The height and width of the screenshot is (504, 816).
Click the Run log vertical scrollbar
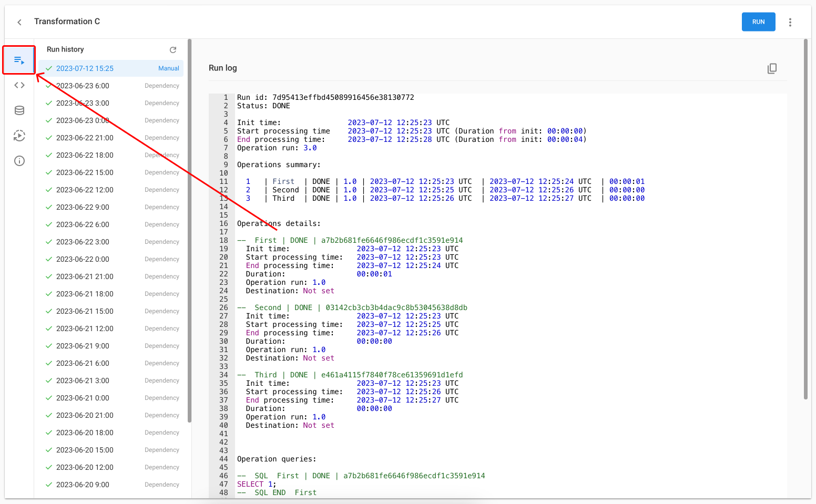click(x=805, y=219)
